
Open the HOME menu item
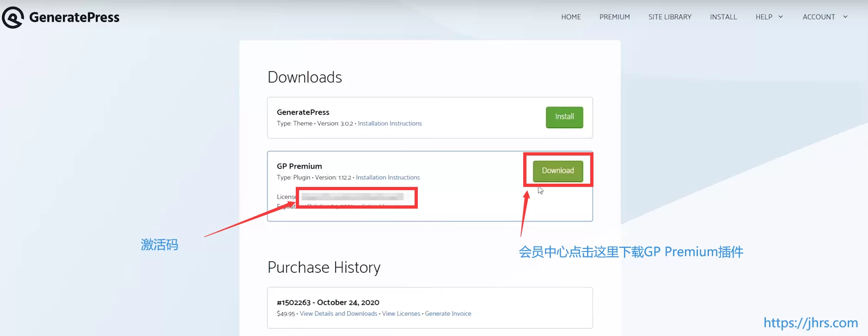click(571, 17)
